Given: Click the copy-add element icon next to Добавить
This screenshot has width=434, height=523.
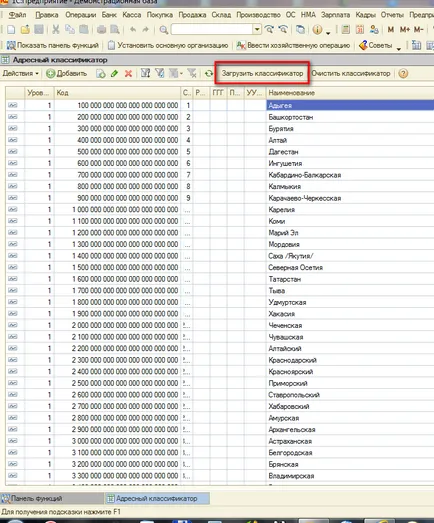Looking at the screenshot, I should [x=100, y=73].
